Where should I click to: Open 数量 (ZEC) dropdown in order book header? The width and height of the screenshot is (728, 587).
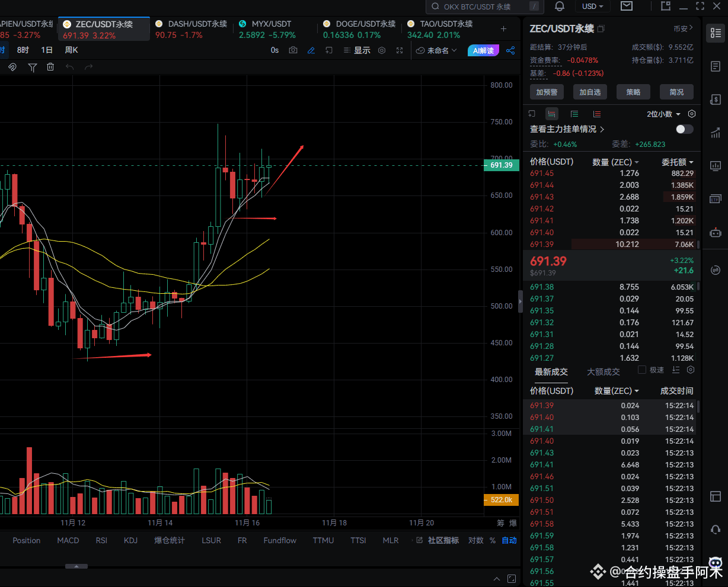point(616,162)
